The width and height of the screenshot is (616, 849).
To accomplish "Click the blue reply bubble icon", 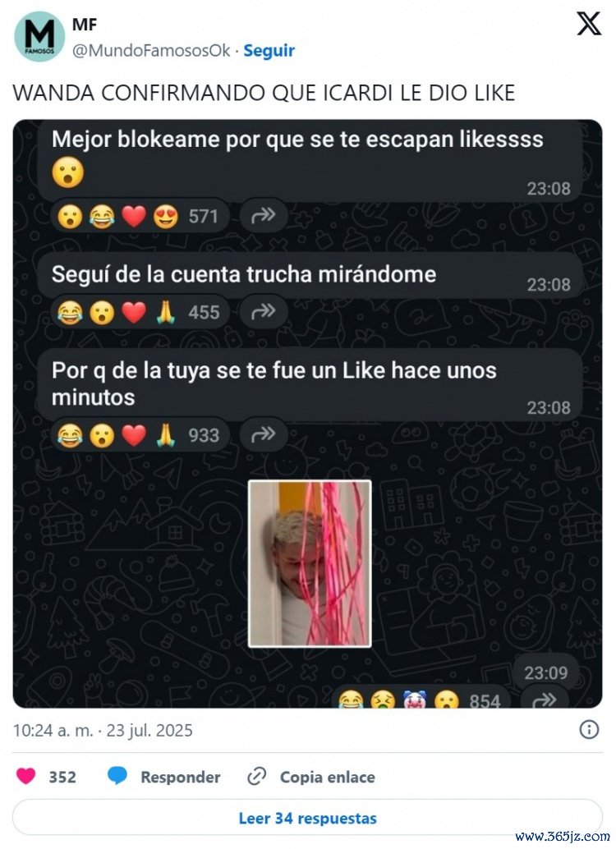I will point(117,776).
